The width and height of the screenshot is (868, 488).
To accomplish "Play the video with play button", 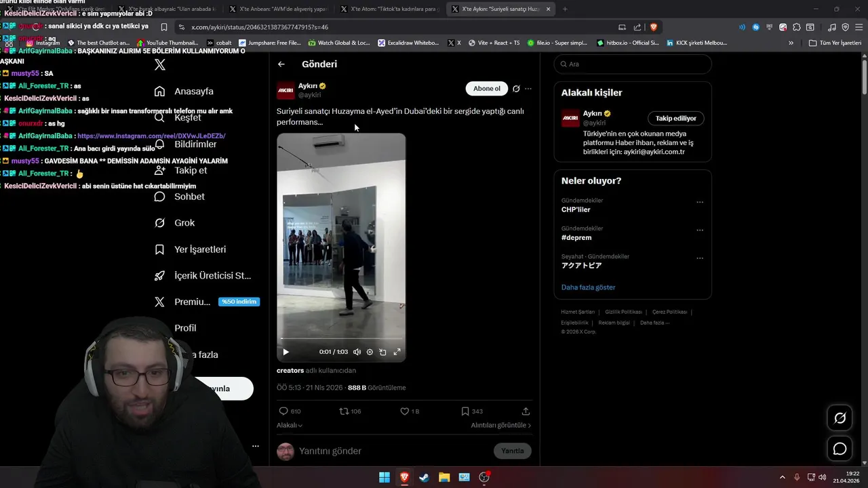I will 285,352.
